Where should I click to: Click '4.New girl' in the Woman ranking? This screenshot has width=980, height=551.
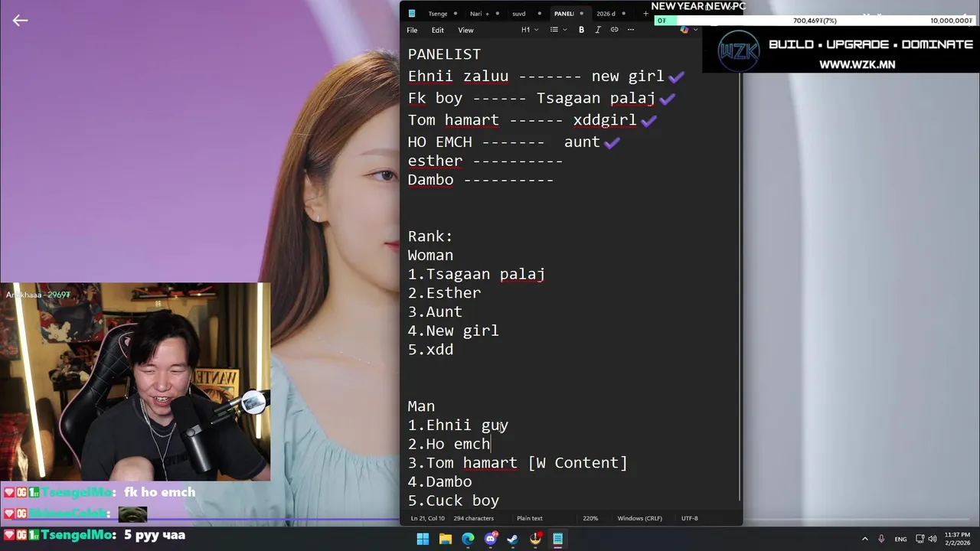(453, 331)
